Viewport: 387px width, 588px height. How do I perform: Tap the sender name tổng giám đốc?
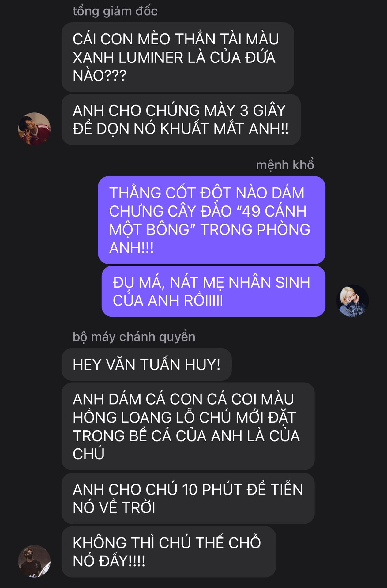115,11
